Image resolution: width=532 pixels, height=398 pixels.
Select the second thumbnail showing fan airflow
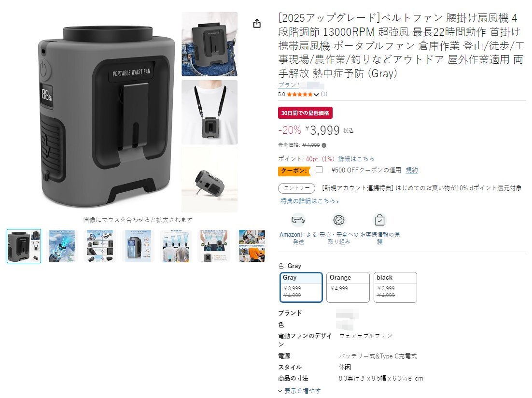pyautogui.click(x=62, y=246)
